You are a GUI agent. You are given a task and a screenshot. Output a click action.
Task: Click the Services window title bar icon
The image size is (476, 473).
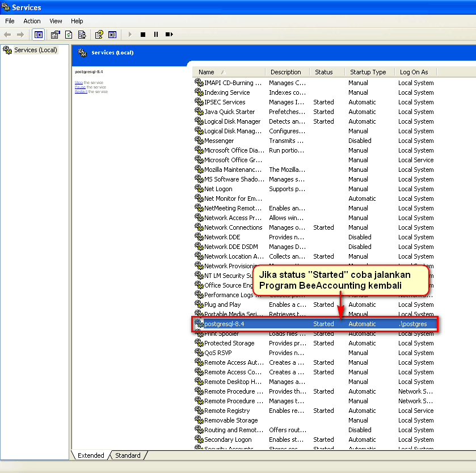6,7
